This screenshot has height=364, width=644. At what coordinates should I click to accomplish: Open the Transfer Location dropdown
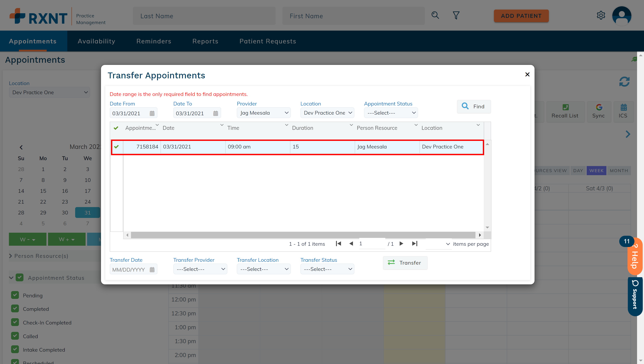[264, 269]
